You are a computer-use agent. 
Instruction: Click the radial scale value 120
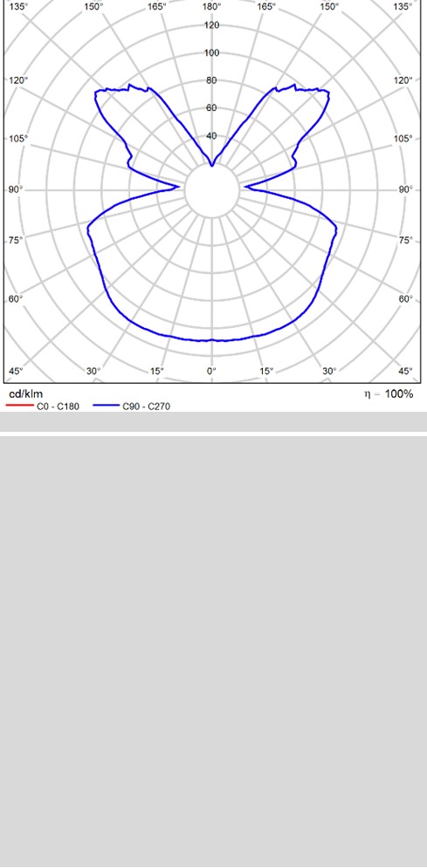pos(211,25)
